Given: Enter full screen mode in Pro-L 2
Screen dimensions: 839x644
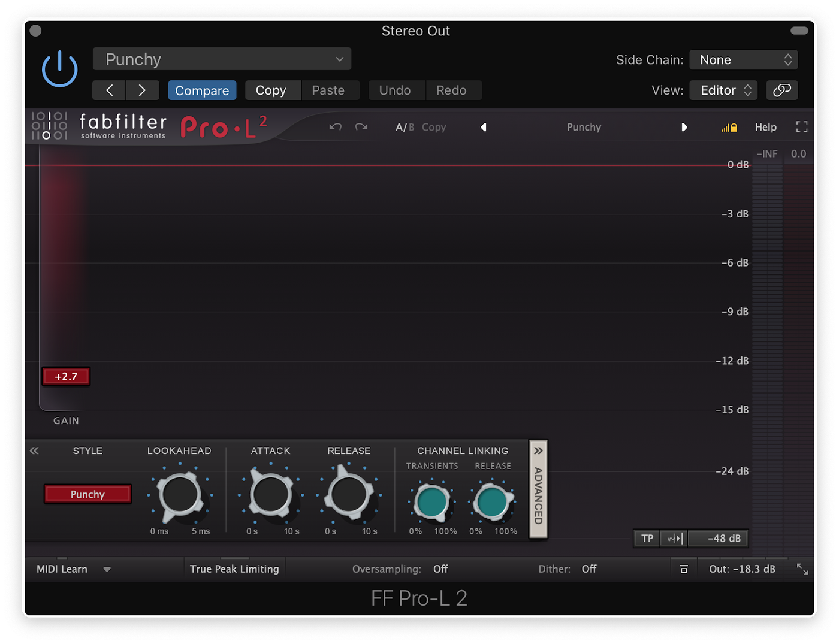Looking at the screenshot, I should click(802, 127).
